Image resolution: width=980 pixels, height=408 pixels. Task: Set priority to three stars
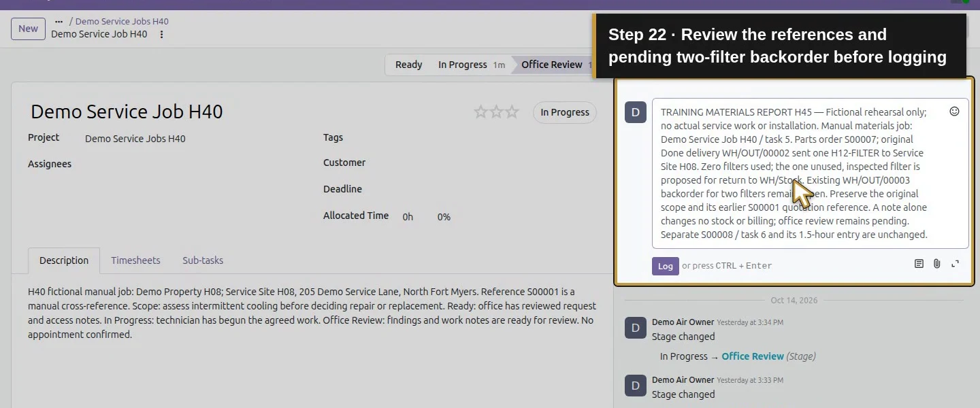click(x=512, y=112)
